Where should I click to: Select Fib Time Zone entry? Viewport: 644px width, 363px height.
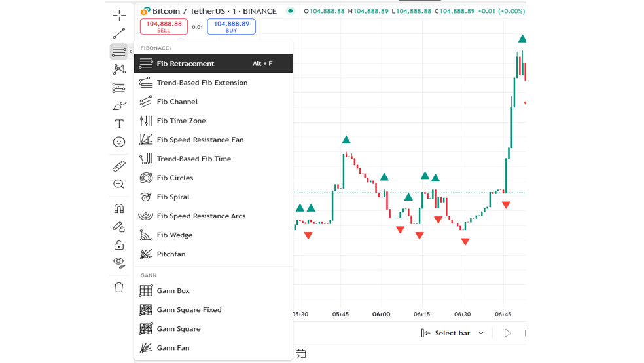[x=213, y=121]
